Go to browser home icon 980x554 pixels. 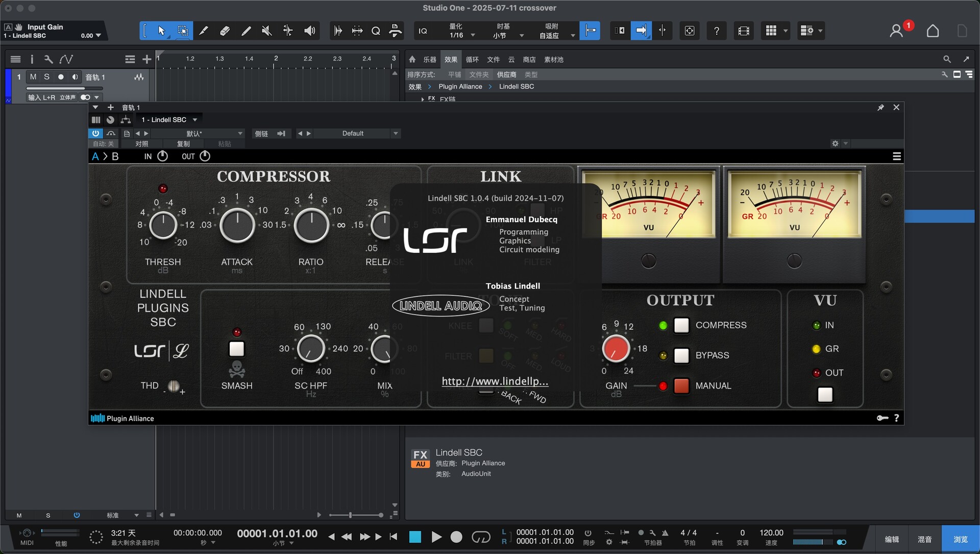(x=412, y=60)
